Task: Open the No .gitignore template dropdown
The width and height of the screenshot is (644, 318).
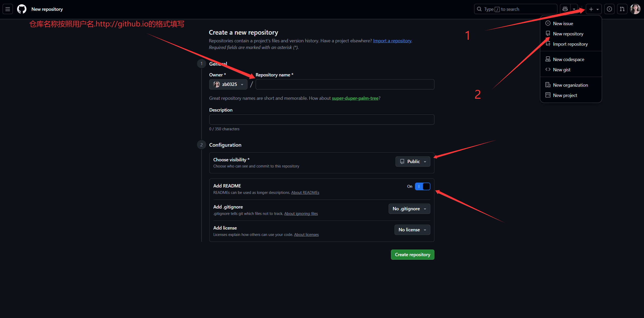Action: 409,209
